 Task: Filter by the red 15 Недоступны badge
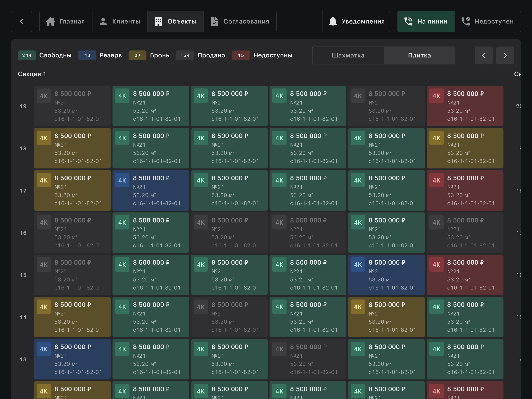click(x=262, y=55)
